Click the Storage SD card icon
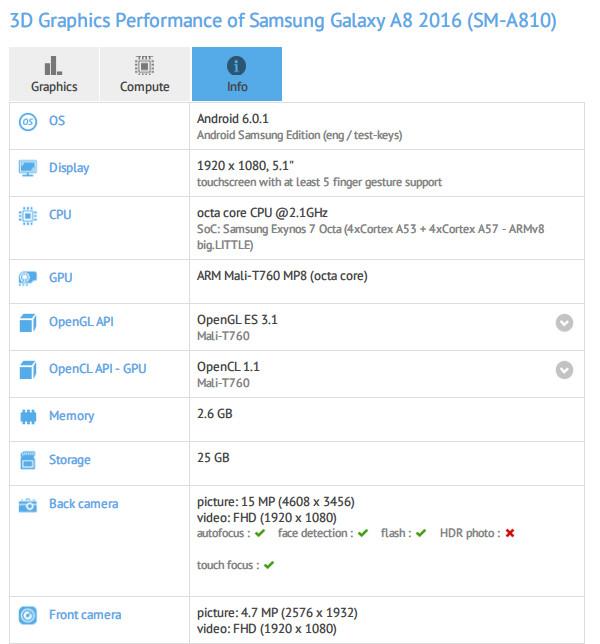600x644 pixels. pyautogui.click(x=28, y=460)
